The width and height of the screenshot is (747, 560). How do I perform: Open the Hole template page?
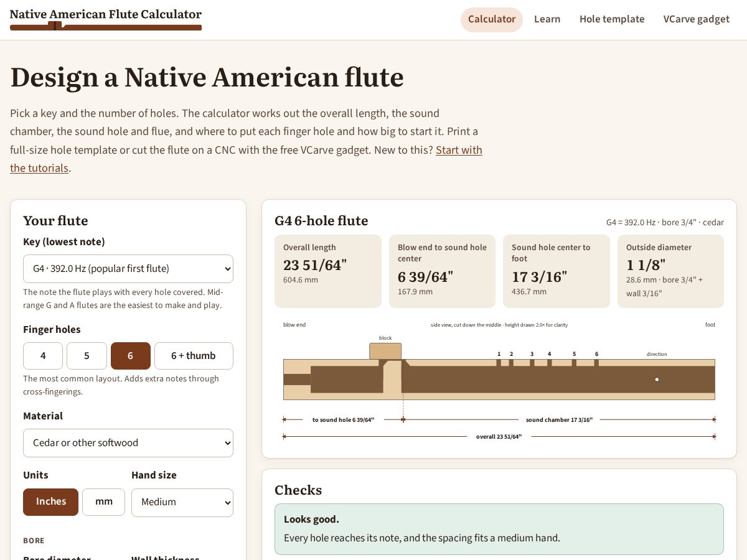pos(612,19)
